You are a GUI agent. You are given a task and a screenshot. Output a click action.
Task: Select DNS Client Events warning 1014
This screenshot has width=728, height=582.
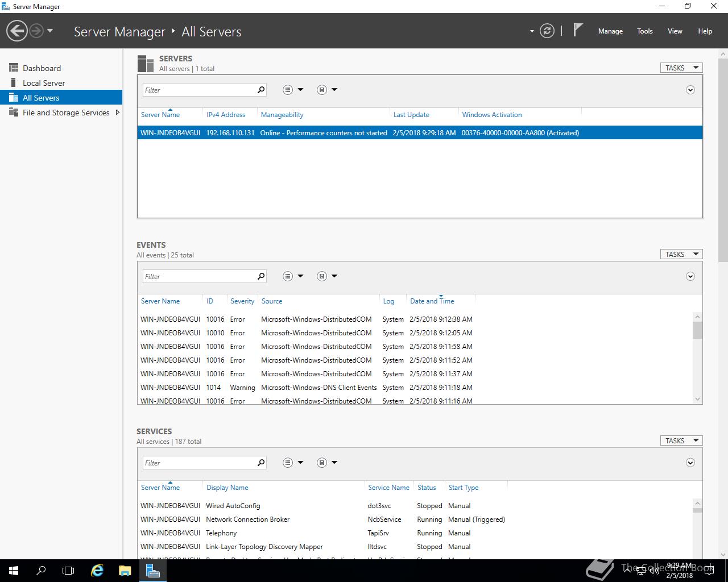point(415,388)
